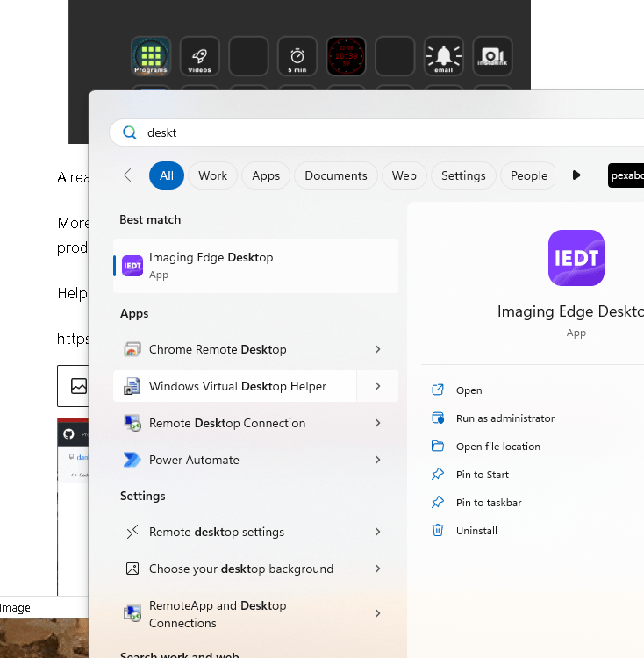Image resolution: width=644 pixels, height=658 pixels.
Task: Click the search magnifier icon
Action: [x=130, y=132]
